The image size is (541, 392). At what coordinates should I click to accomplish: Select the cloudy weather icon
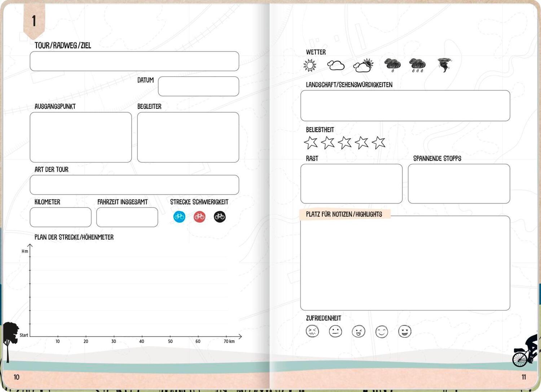336,65
